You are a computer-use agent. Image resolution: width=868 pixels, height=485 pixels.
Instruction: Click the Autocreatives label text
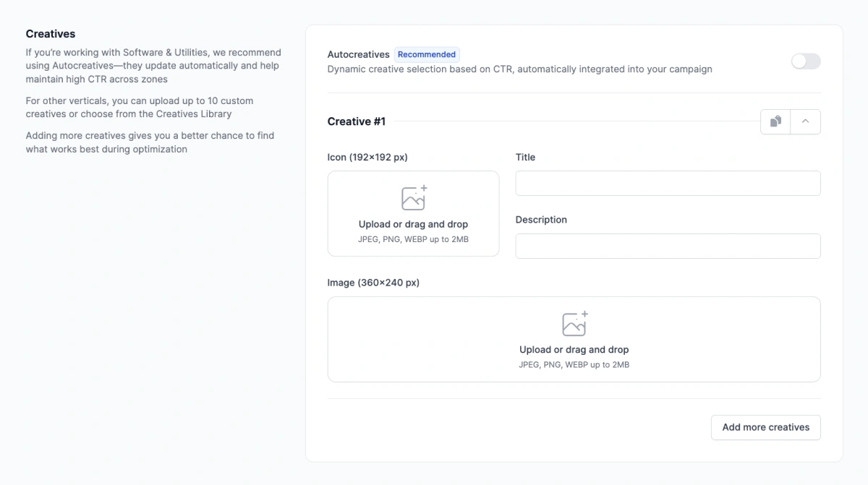click(358, 54)
